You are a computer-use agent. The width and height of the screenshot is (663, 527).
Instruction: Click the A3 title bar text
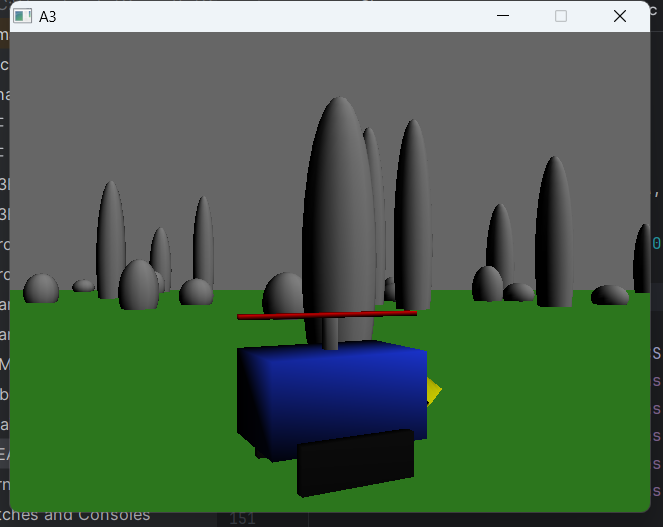(47, 16)
